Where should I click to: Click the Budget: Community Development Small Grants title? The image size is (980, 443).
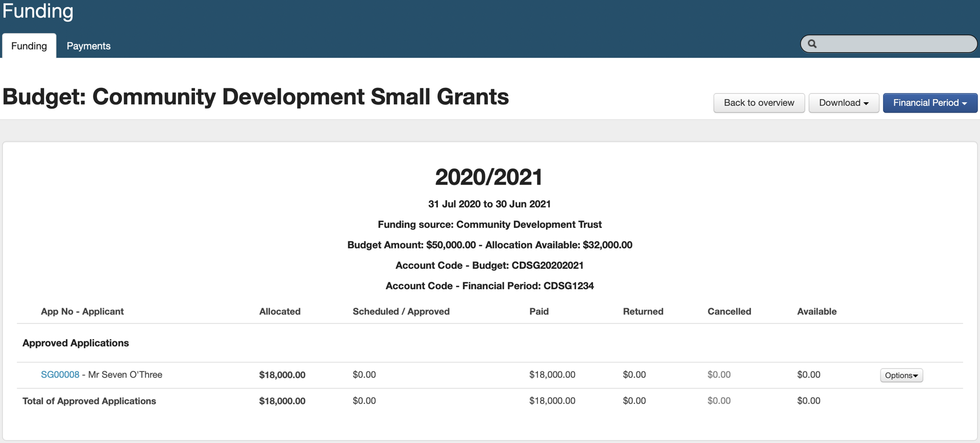click(256, 97)
